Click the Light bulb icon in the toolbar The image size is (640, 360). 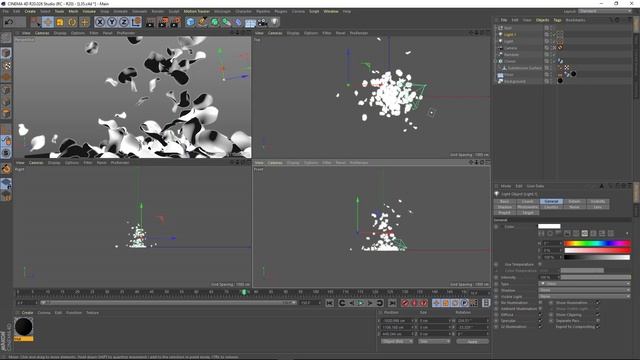(x=275, y=22)
